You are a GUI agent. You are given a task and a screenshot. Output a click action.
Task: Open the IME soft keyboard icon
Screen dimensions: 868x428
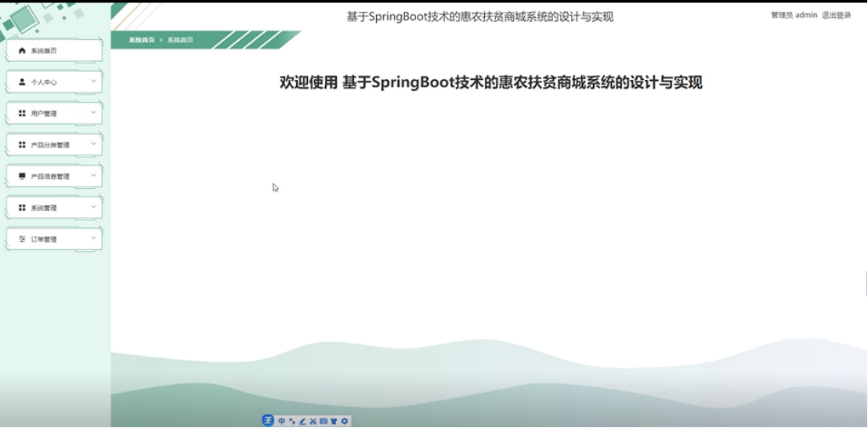(324, 422)
